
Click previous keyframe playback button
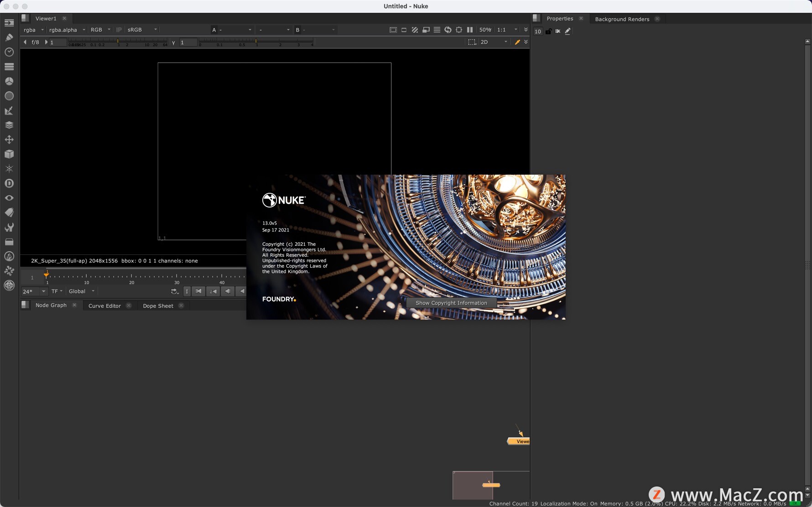[x=213, y=291]
